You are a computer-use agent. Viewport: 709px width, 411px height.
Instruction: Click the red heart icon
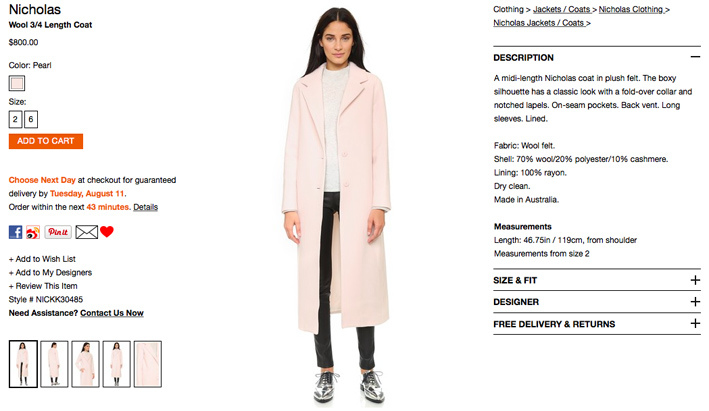[107, 231]
